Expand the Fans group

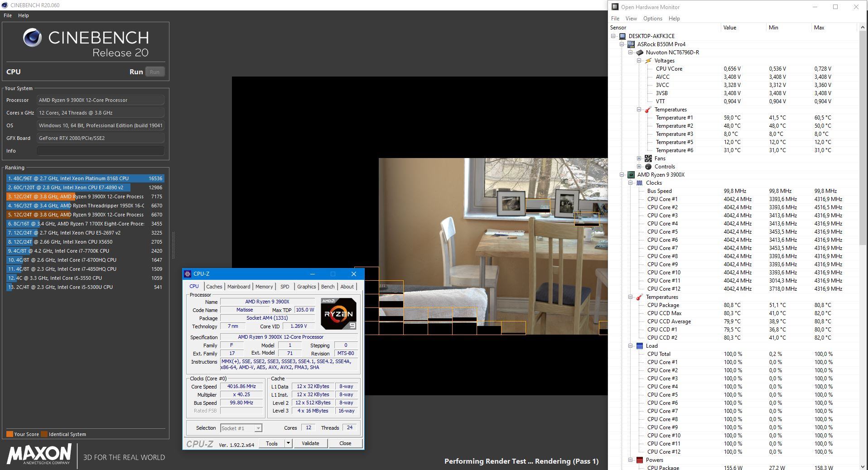pyautogui.click(x=639, y=158)
